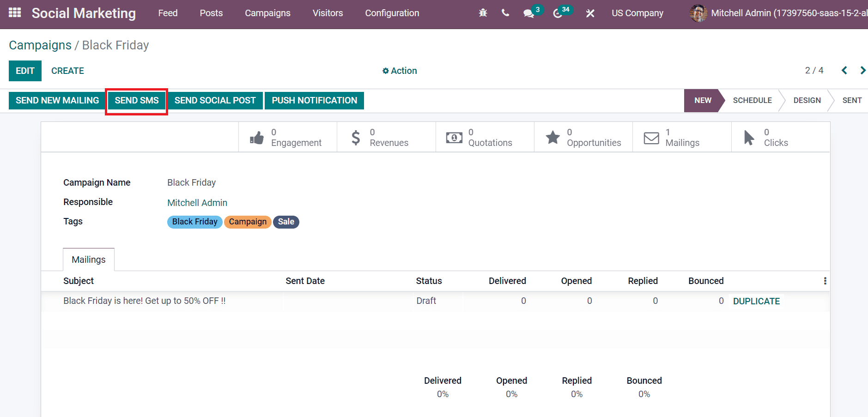This screenshot has height=417, width=868.
Task: Open the Posts menu
Action: 211,13
